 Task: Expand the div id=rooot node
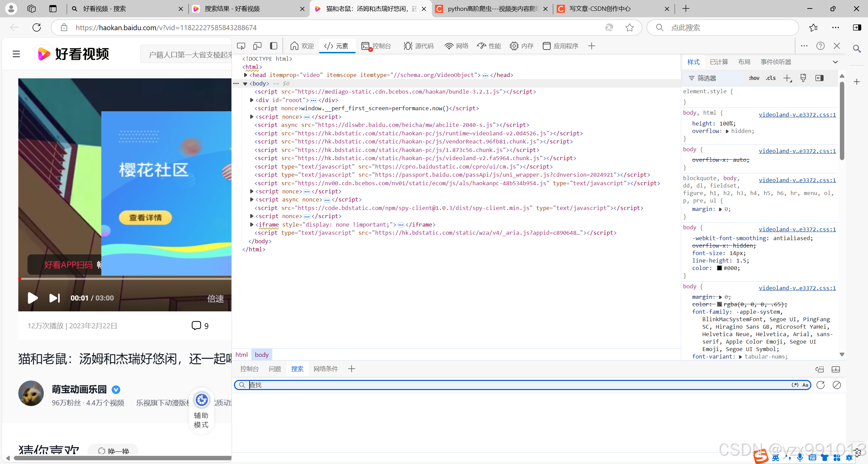(x=252, y=100)
